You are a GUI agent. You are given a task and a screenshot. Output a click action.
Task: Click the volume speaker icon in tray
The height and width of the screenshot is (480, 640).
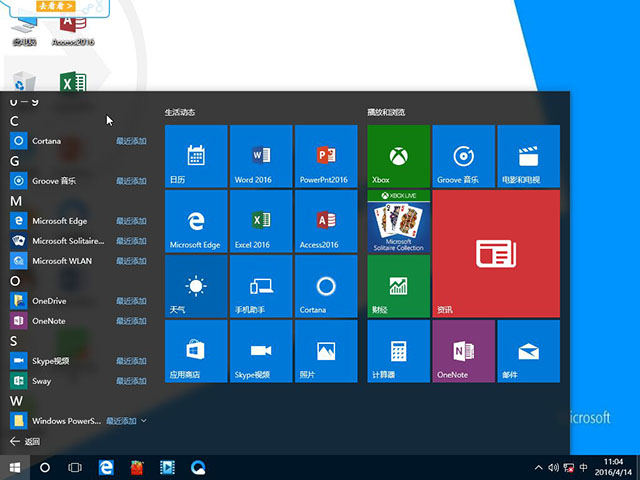(552, 467)
